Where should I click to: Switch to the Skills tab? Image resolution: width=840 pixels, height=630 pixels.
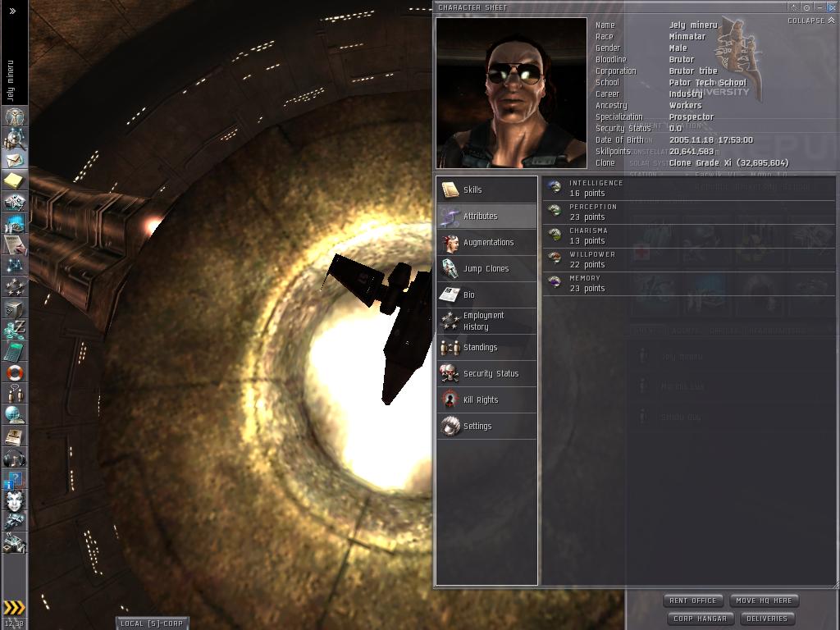pos(487,189)
